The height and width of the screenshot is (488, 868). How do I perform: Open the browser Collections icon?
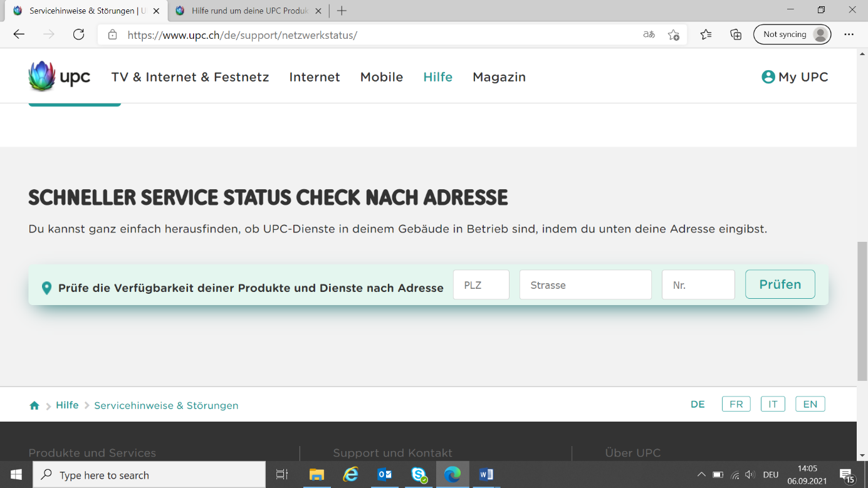pyautogui.click(x=736, y=34)
